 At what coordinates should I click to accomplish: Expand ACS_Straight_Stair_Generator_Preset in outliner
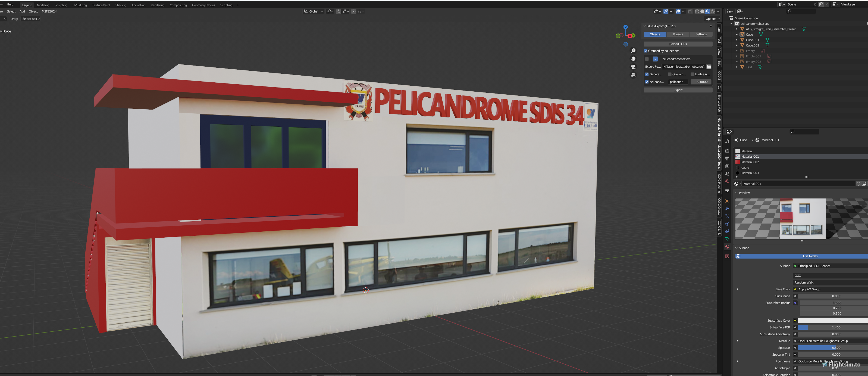point(737,29)
